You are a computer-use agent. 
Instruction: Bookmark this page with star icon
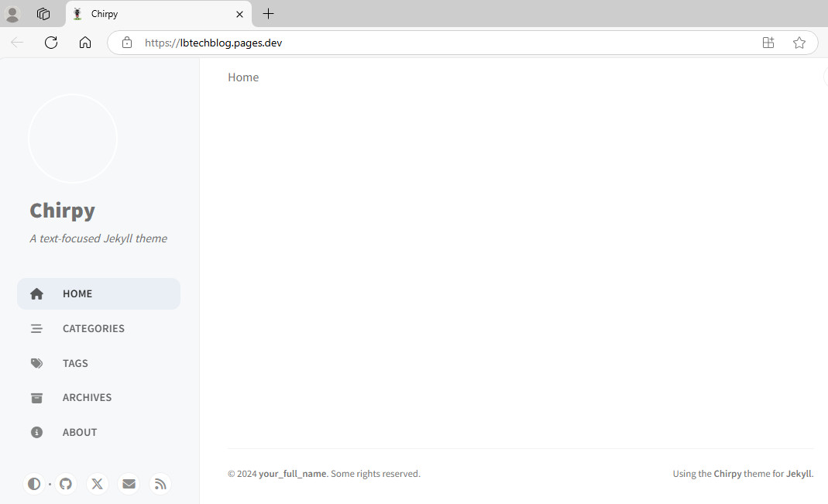coord(799,43)
